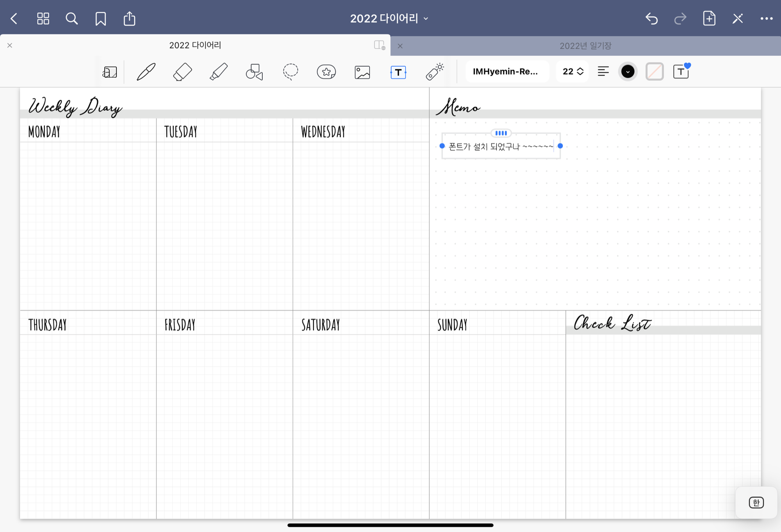781x532 pixels.
Task: Open search with the magnifier icon
Action: (71, 18)
